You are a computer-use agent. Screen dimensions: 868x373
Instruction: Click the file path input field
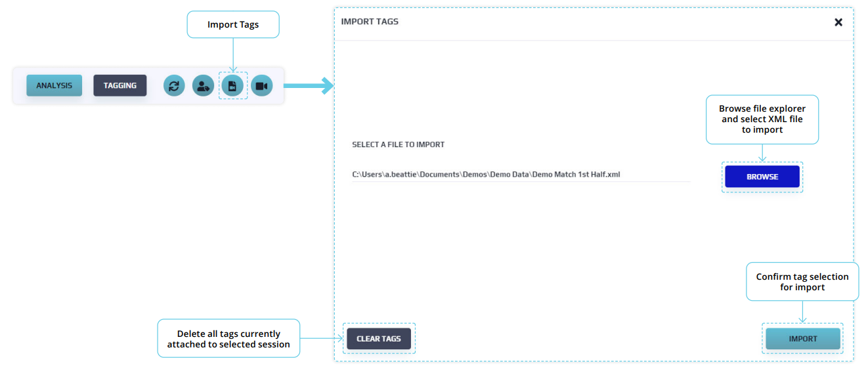tap(521, 175)
